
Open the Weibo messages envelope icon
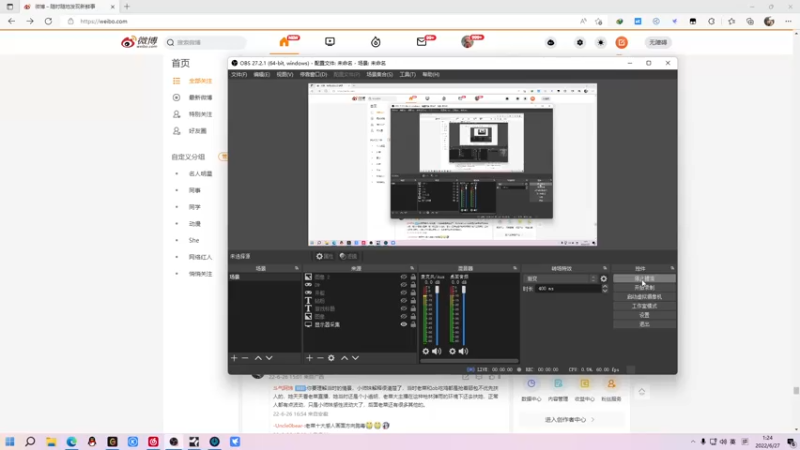(421, 42)
